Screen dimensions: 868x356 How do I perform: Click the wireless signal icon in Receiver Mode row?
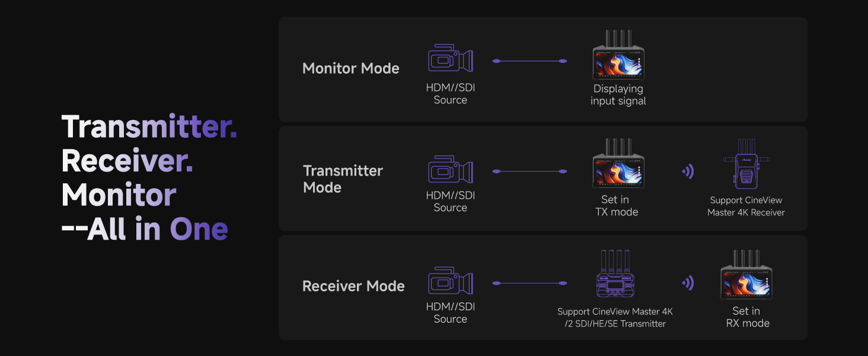pyautogui.click(x=688, y=283)
